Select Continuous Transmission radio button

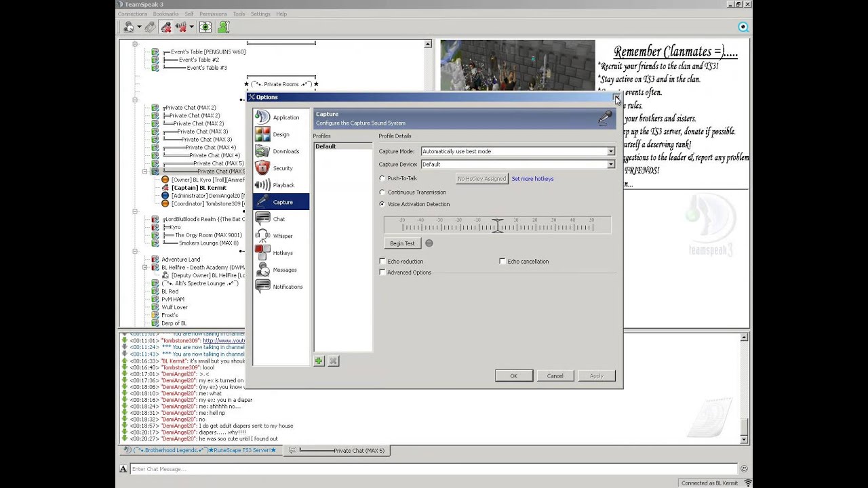(382, 192)
